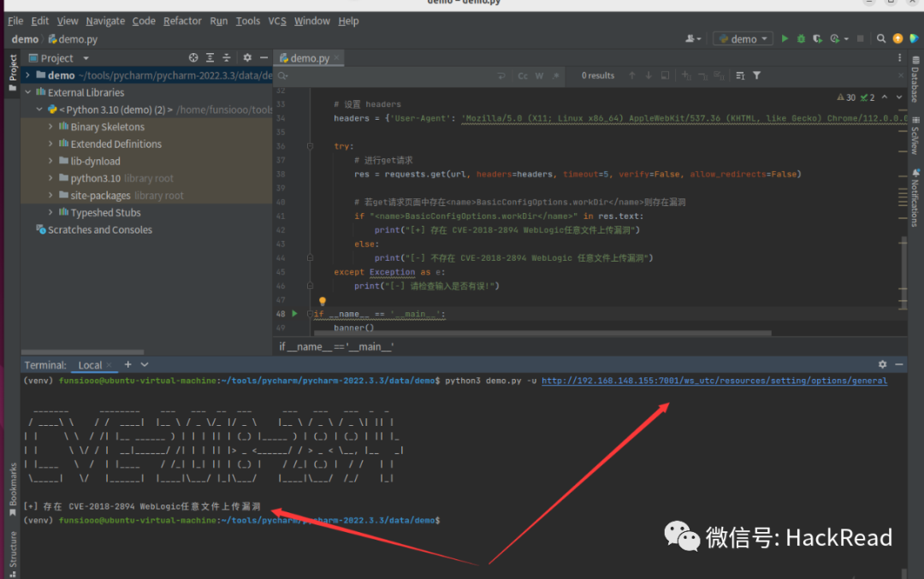The height and width of the screenshot is (579, 924).
Task: Click Expand All icon in Project panel
Action: coord(210,57)
